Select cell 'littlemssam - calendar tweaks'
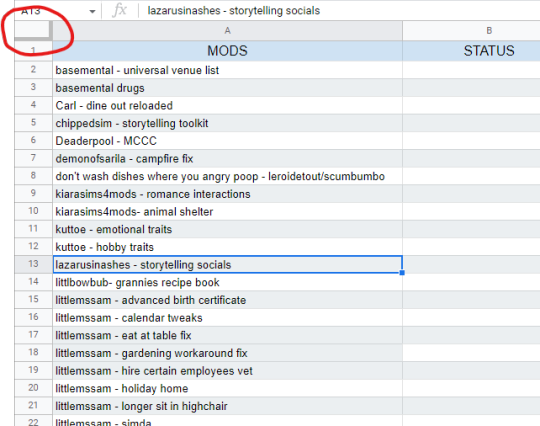 227,318
